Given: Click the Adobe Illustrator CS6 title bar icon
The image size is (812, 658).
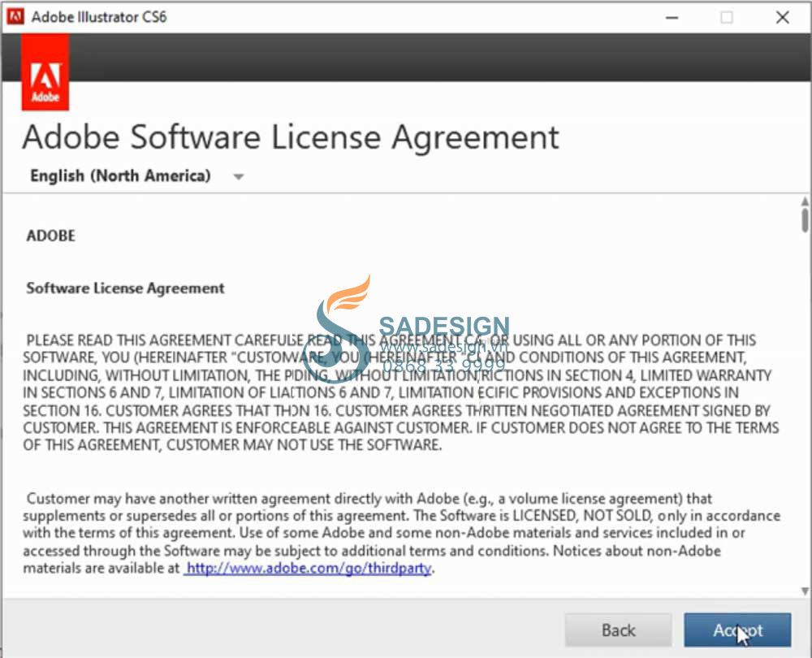Looking at the screenshot, I should 15,16.
